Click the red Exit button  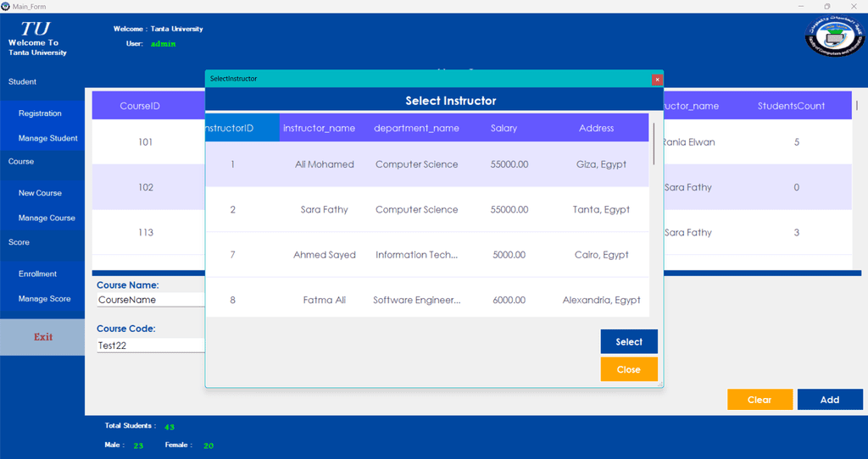click(42, 337)
